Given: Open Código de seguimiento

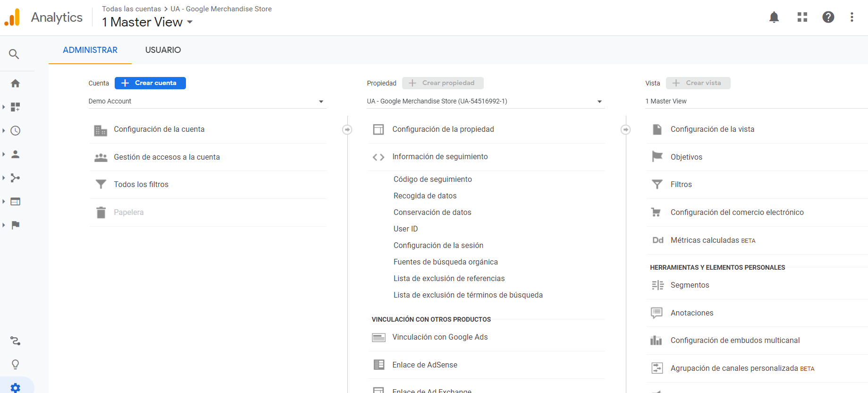Looking at the screenshot, I should 433,179.
